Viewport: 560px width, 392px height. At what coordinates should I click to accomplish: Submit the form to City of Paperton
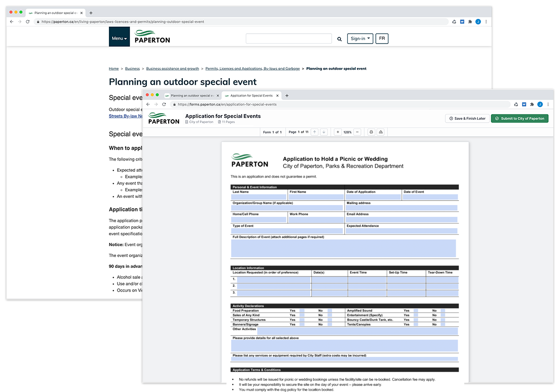point(519,119)
